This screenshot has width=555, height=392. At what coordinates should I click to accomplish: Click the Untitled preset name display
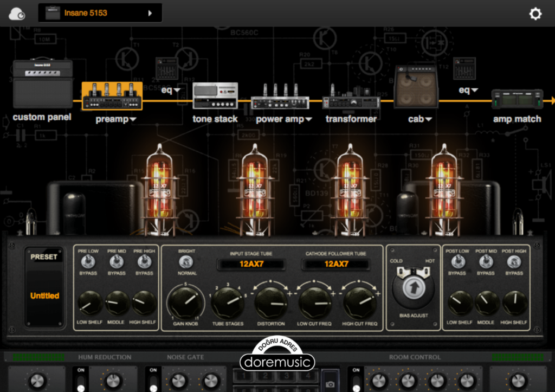point(44,296)
